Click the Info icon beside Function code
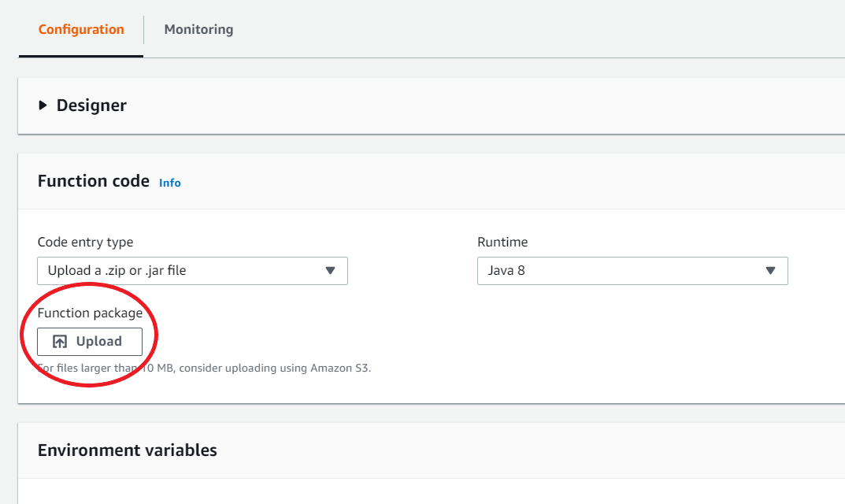845x504 pixels. [169, 183]
